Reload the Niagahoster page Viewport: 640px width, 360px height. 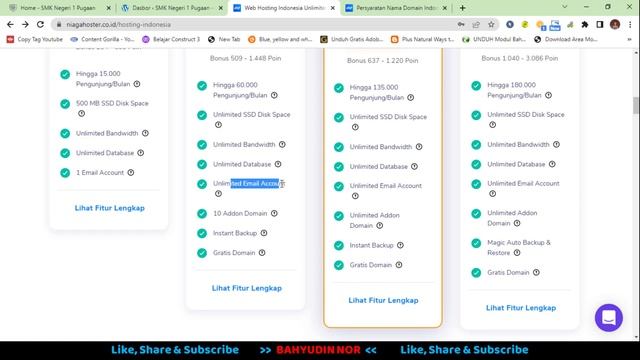(40, 24)
